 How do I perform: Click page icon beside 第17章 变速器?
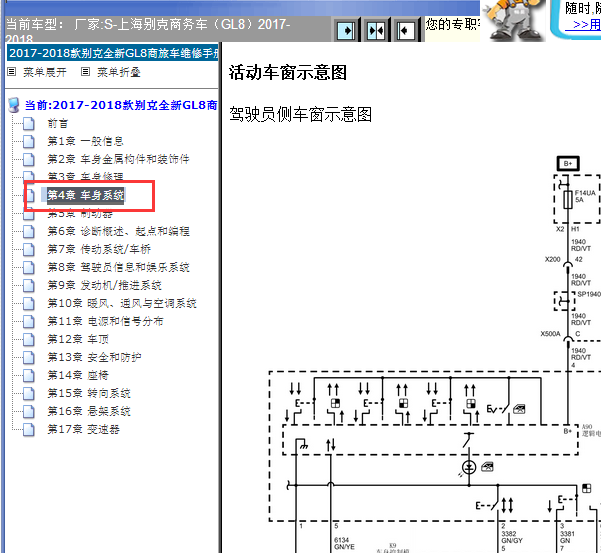[x=29, y=430]
